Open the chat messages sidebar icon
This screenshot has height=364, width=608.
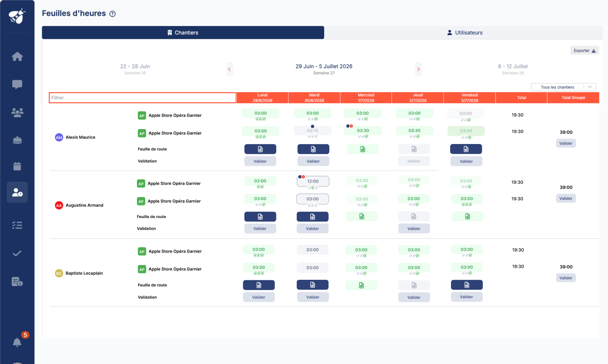(17, 84)
